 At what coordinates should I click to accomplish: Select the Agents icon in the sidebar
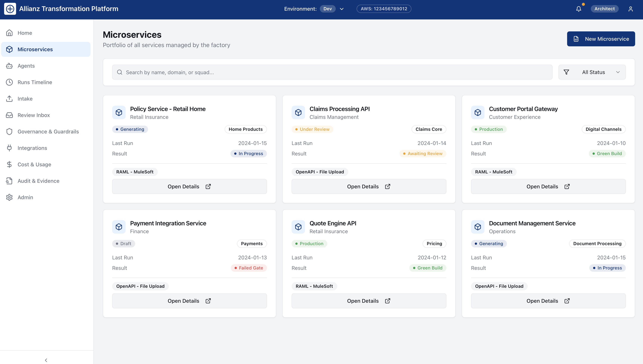point(9,66)
